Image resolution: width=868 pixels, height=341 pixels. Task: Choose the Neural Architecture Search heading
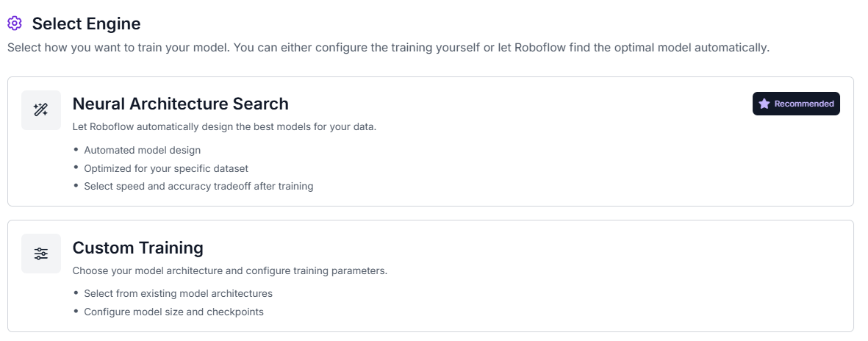tap(181, 104)
